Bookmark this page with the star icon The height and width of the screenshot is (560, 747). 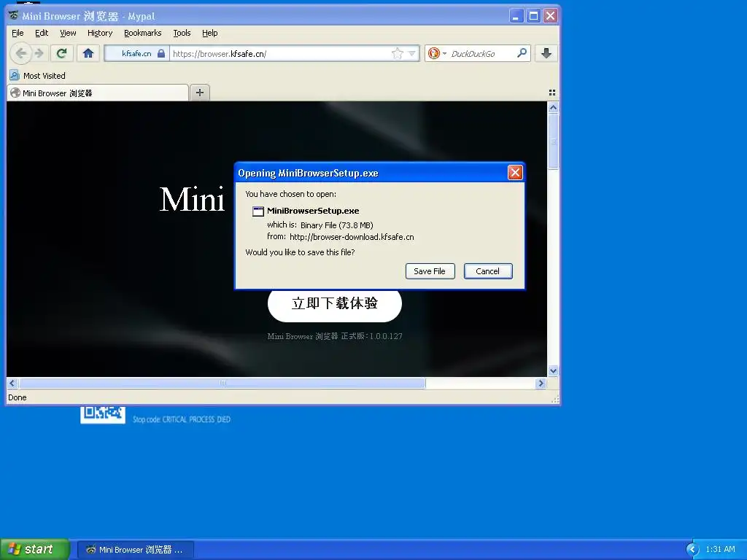397,53
